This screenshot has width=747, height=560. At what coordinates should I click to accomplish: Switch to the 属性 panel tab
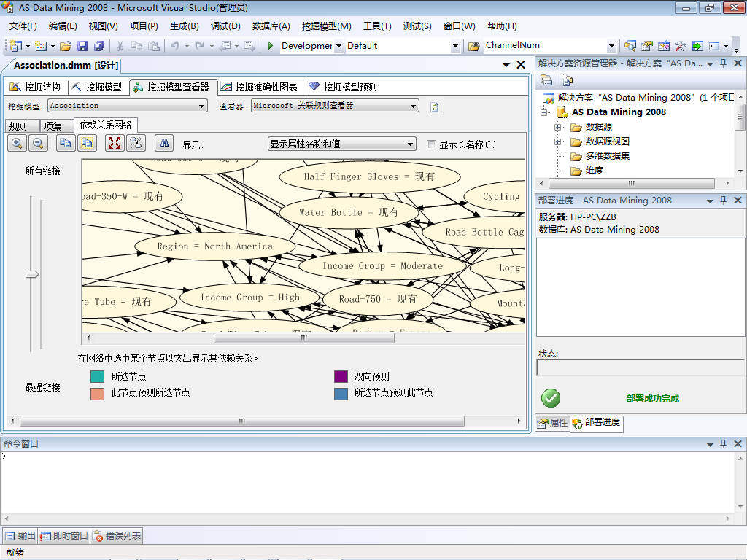(553, 423)
